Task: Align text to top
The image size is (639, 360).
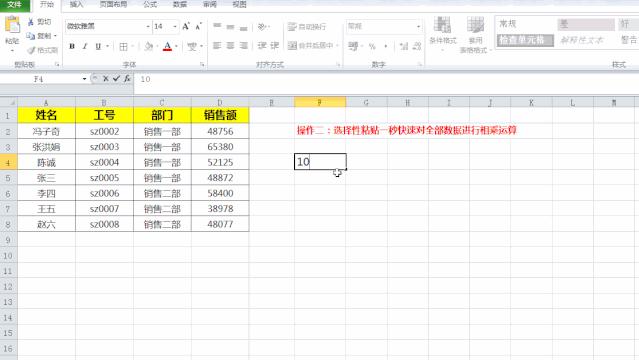Action: (x=217, y=27)
